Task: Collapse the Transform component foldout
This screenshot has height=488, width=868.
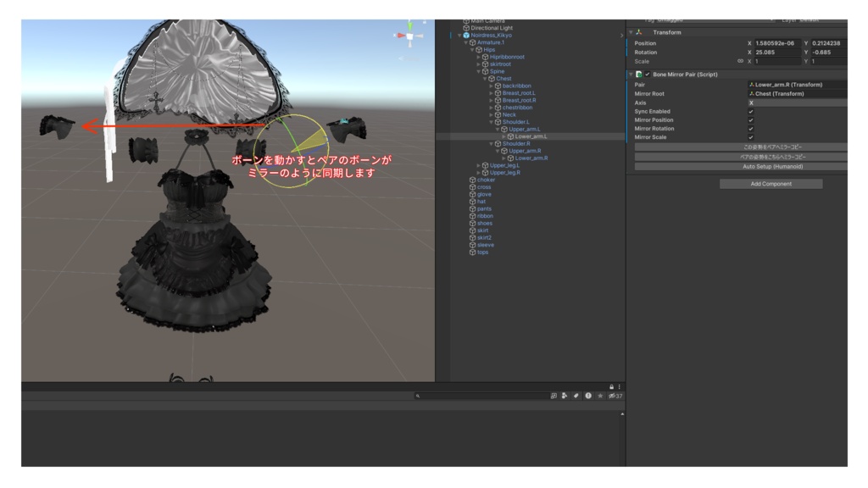Action: (x=631, y=33)
